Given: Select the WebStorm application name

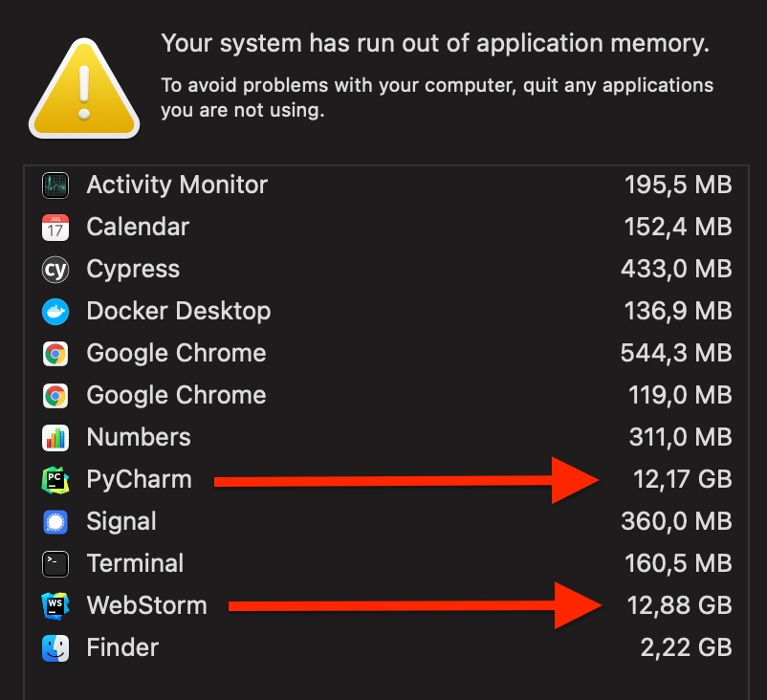Looking at the screenshot, I should 146,605.
